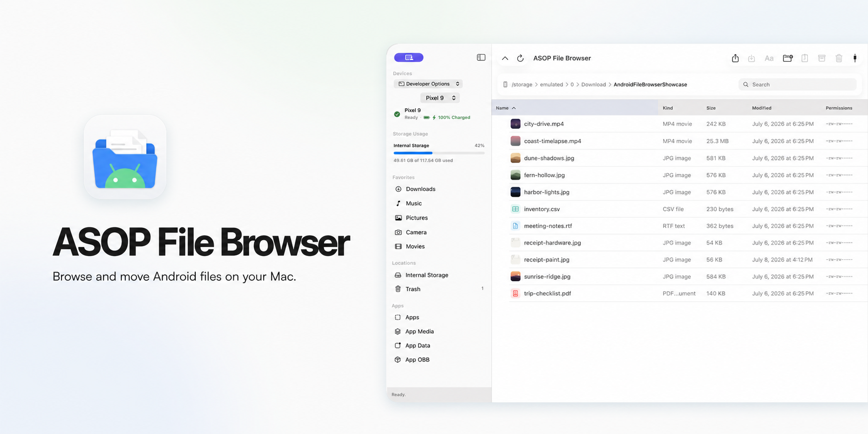868x434 pixels.
Task: Click the Ready status bar text
Action: 398,395
